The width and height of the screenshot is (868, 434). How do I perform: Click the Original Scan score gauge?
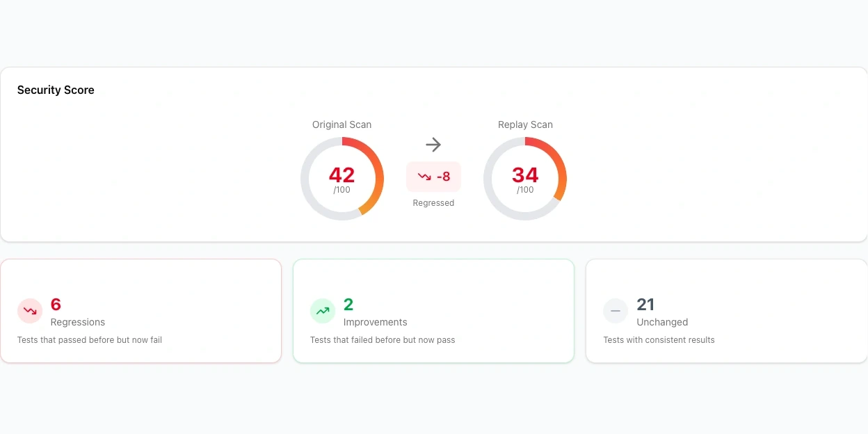pos(342,179)
